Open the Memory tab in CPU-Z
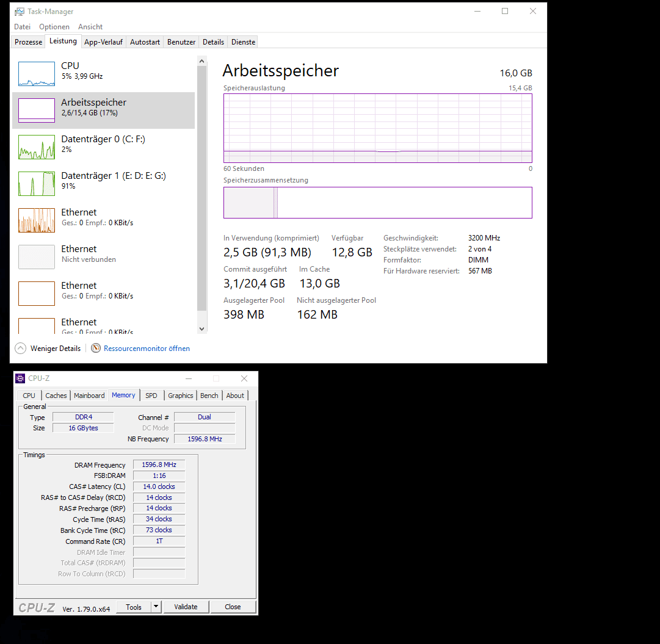660x644 pixels. [123, 395]
